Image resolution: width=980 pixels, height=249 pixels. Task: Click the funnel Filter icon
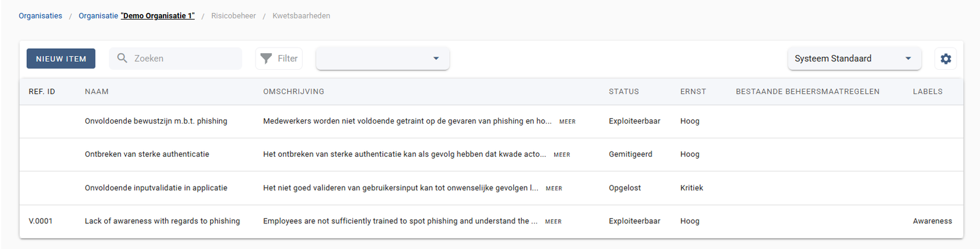(x=266, y=59)
